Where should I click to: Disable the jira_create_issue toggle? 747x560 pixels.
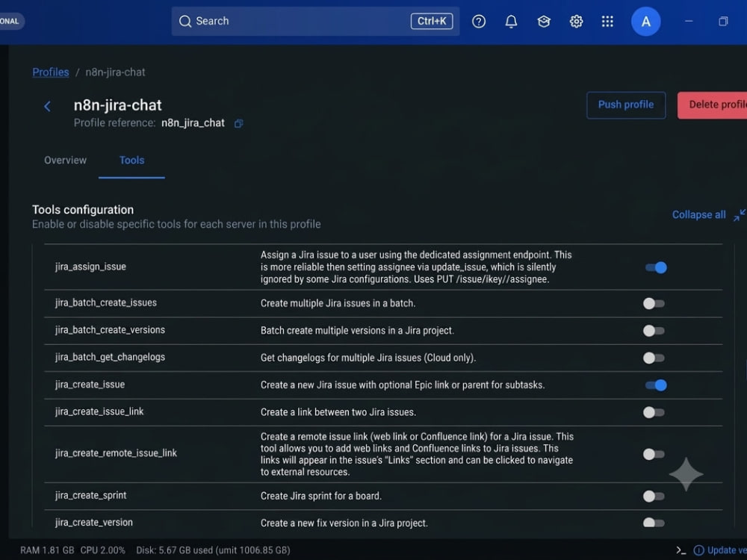[x=656, y=385]
